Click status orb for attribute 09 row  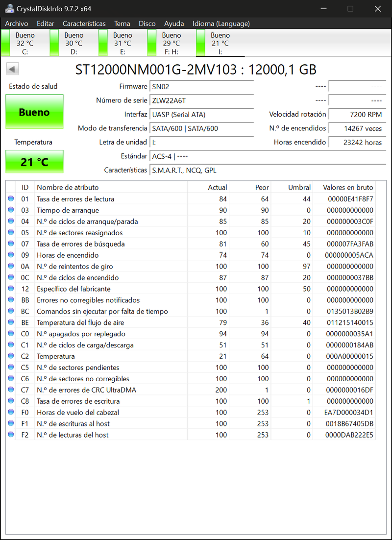click(11, 254)
